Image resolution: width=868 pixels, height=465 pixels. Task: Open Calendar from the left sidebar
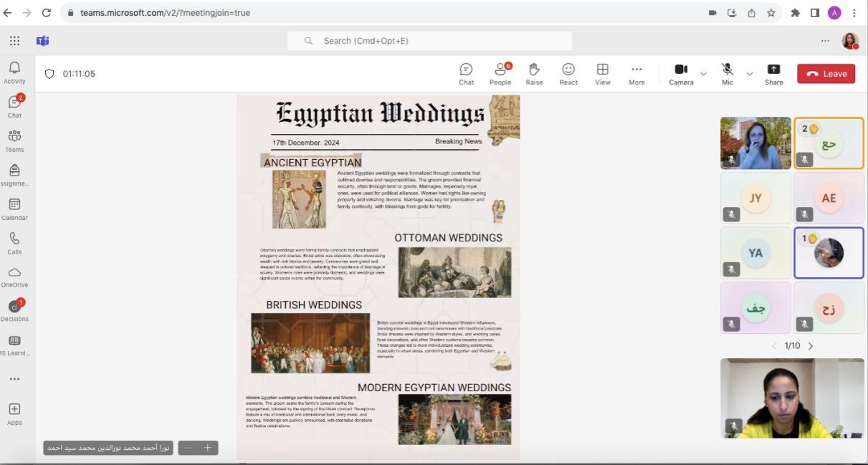coord(14,208)
